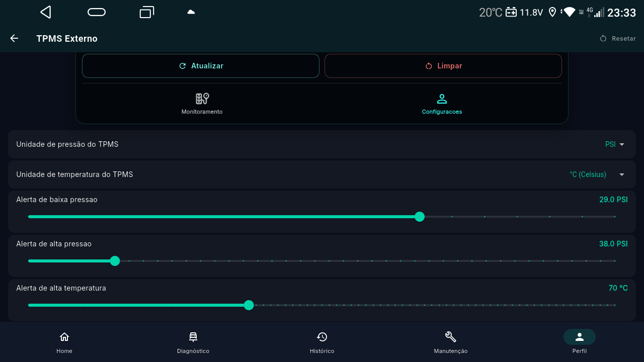Open Histórico clock icon
644x362 pixels.
tap(322, 337)
